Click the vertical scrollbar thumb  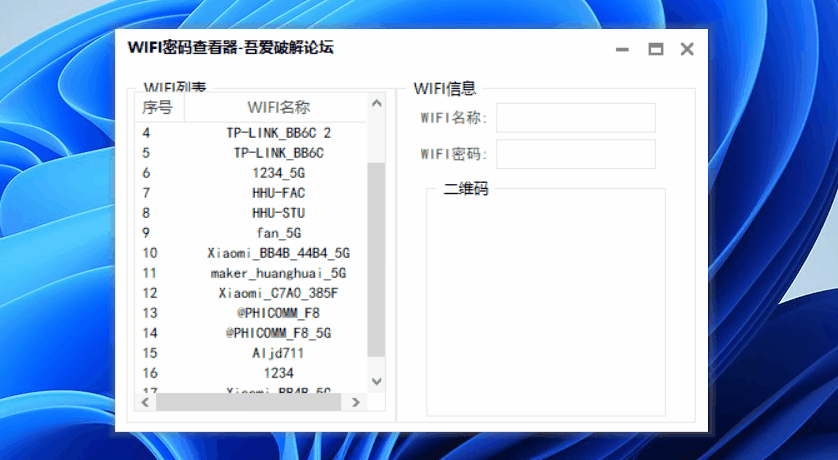376,260
